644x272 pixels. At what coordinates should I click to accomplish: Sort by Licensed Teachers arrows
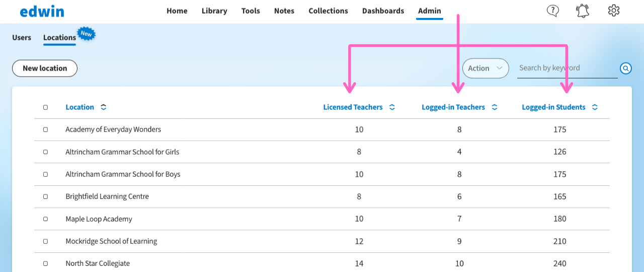[x=392, y=107]
